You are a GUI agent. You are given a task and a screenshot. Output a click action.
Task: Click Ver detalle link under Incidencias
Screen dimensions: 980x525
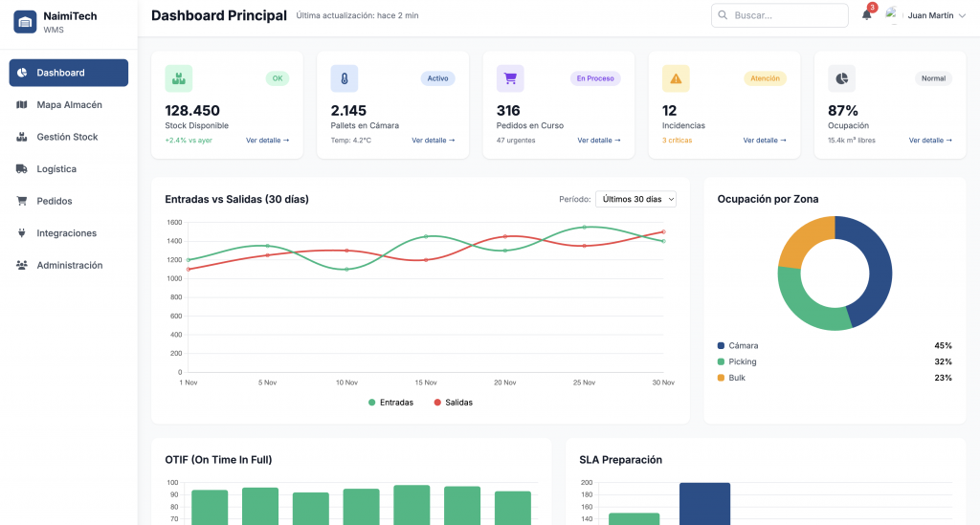pos(765,141)
